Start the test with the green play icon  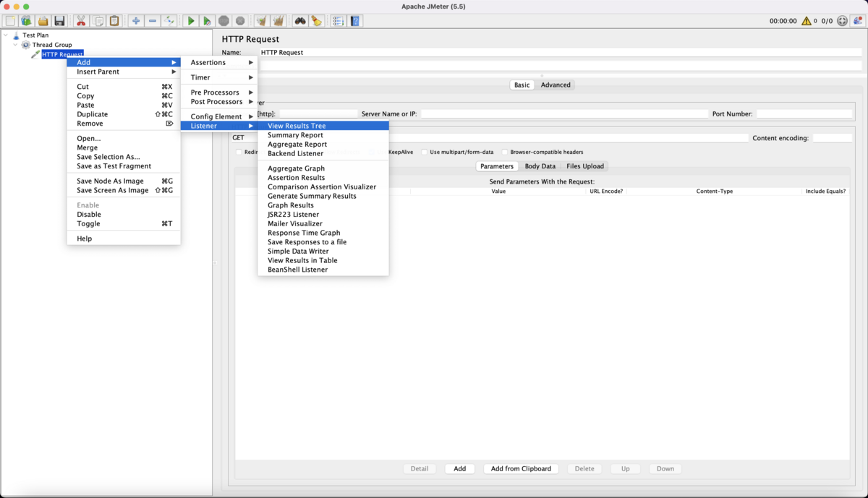click(191, 21)
